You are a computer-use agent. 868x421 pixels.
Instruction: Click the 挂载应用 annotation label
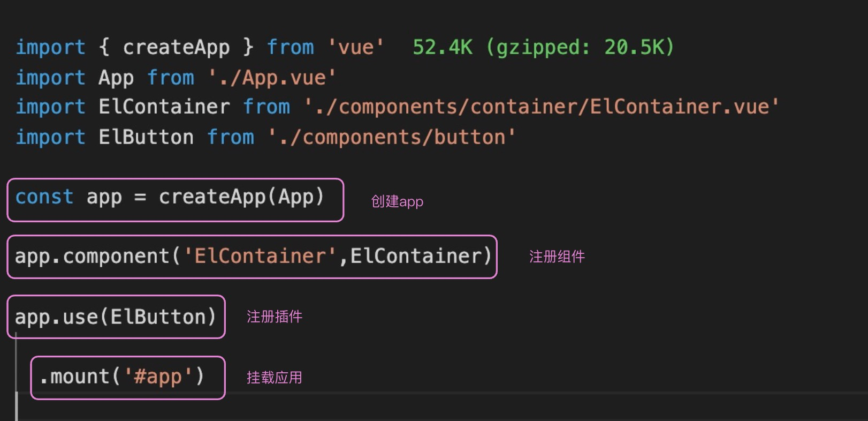pyautogui.click(x=275, y=378)
